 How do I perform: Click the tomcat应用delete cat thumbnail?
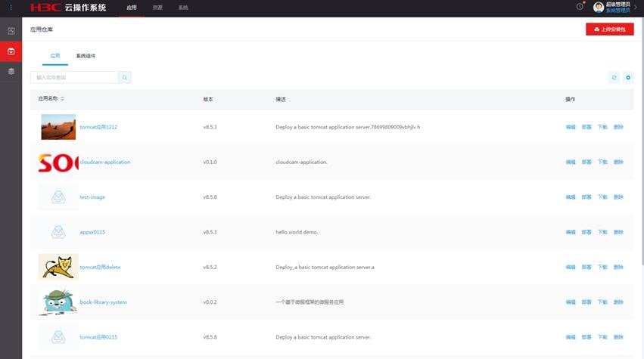[58, 267]
